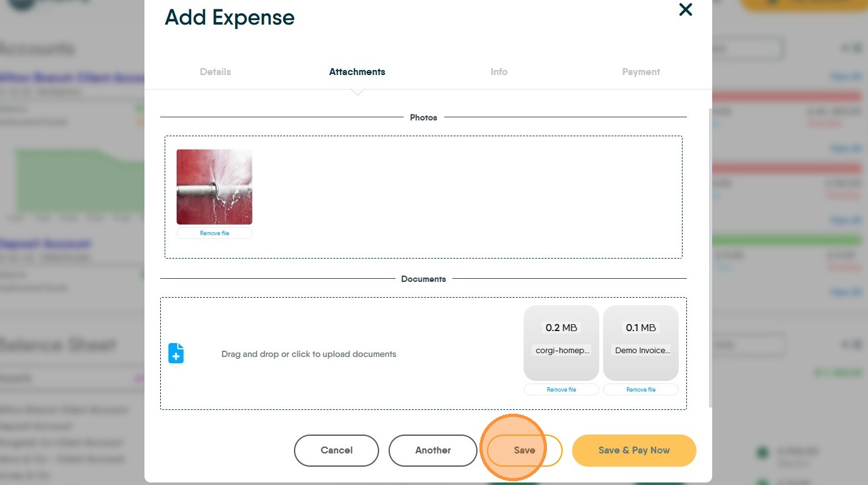
Task: Click Save & Pay Now
Action: pyautogui.click(x=634, y=450)
